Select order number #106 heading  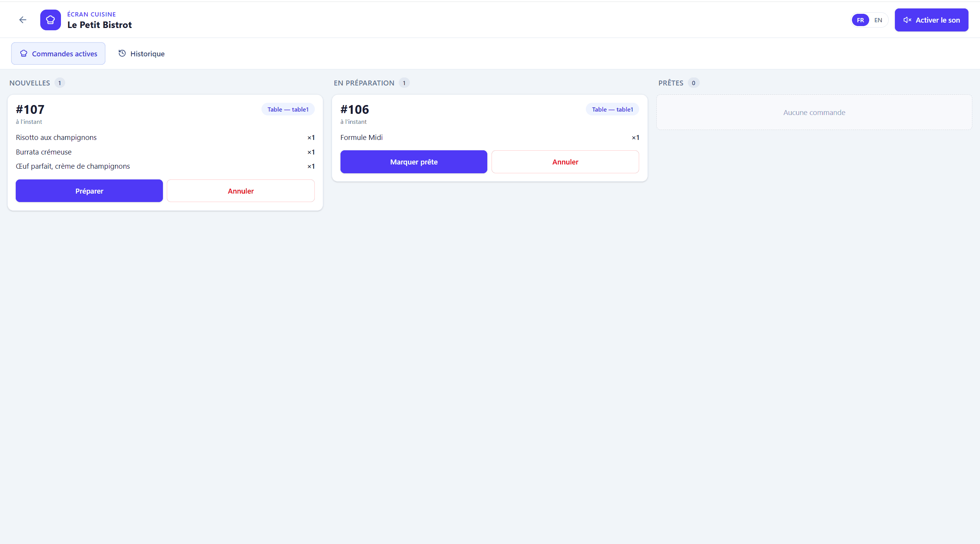[x=355, y=110]
